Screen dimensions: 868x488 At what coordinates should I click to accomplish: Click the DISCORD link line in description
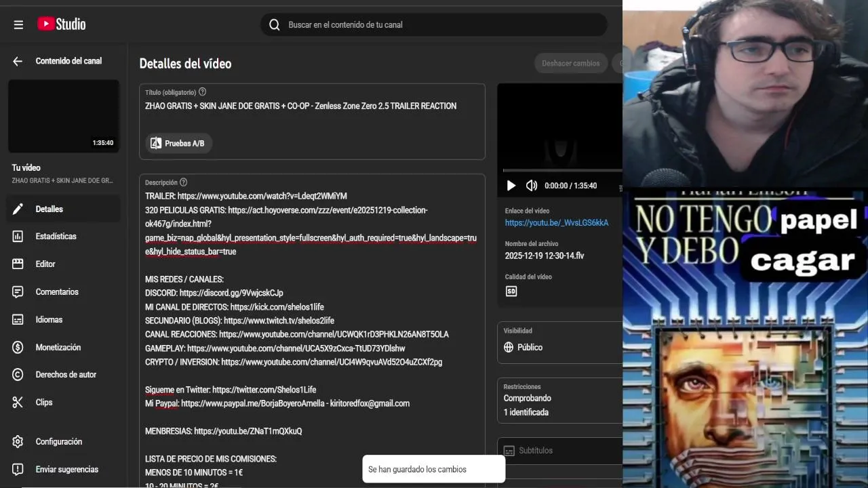tap(214, 293)
